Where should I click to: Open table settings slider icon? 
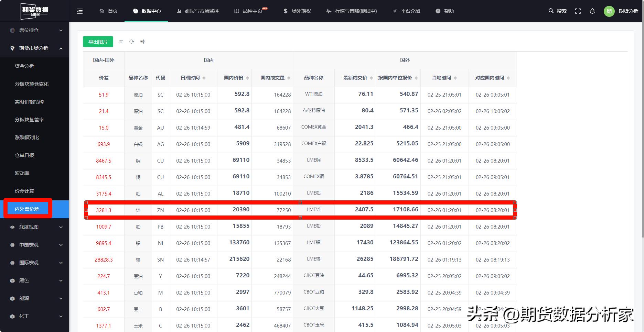coord(142,42)
